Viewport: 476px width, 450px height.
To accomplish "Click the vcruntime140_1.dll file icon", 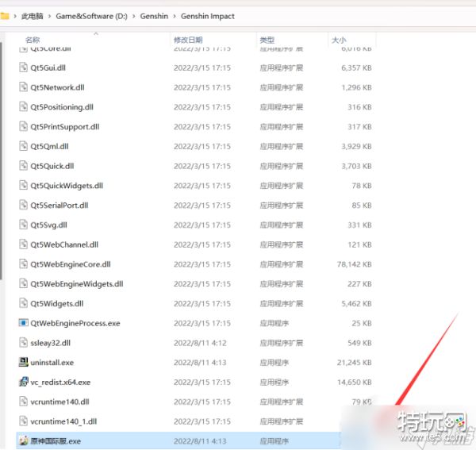I will 23,421.
